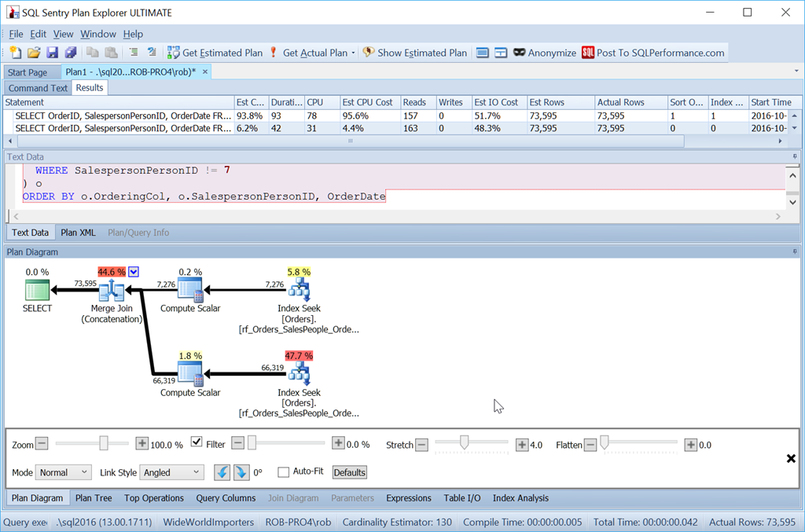Select the top Index Seek operator
Viewport: 805px width, 532px height.
[x=299, y=290]
